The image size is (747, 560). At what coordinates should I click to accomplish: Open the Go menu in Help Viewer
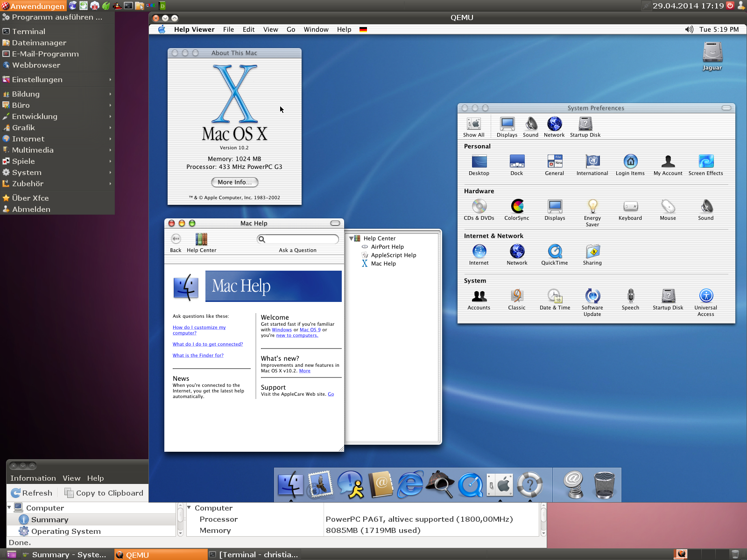[x=291, y=29]
